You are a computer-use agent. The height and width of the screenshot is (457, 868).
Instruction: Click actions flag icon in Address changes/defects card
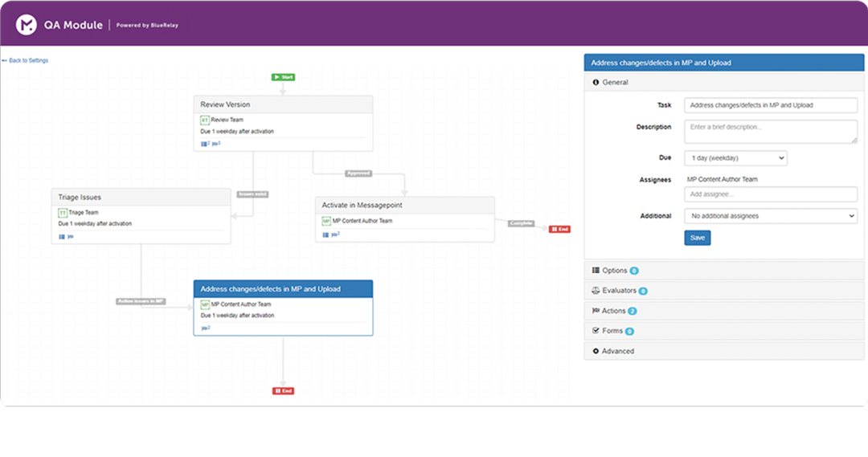coord(205,328)
